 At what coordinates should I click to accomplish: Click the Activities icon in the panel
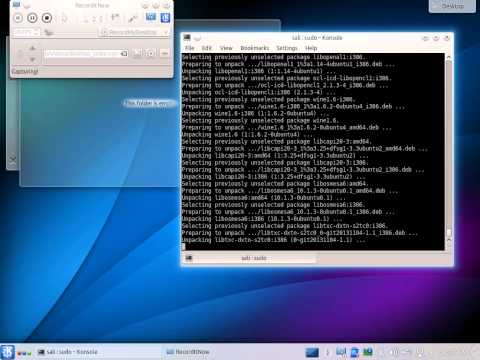point(24,352)
